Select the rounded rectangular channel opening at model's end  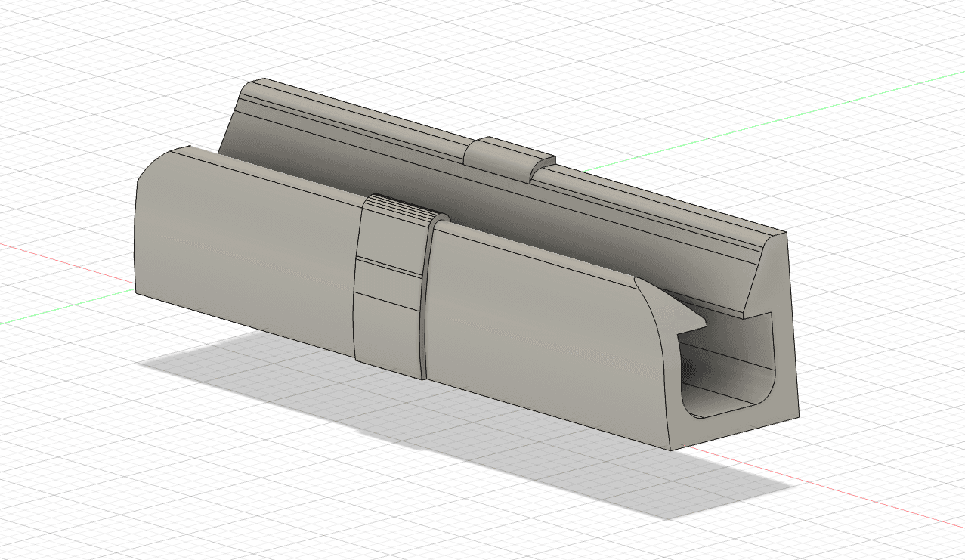[728, 365]
